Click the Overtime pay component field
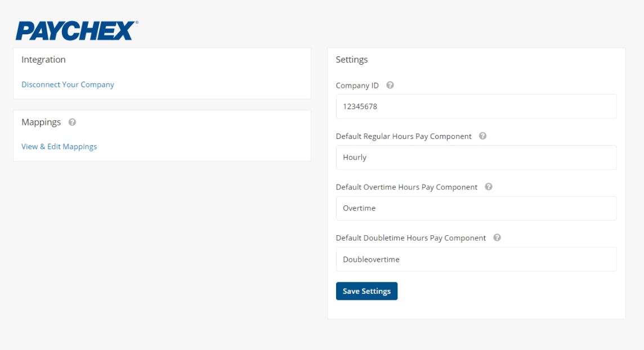Image resolution: width=644 pixels, height=350 pixels. [x=476, y=208]
